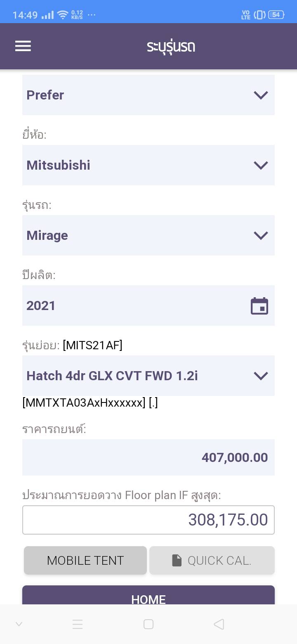297x644 pixels.
Task: Open Android recent apps menu icon
Action: click(78, 624)
